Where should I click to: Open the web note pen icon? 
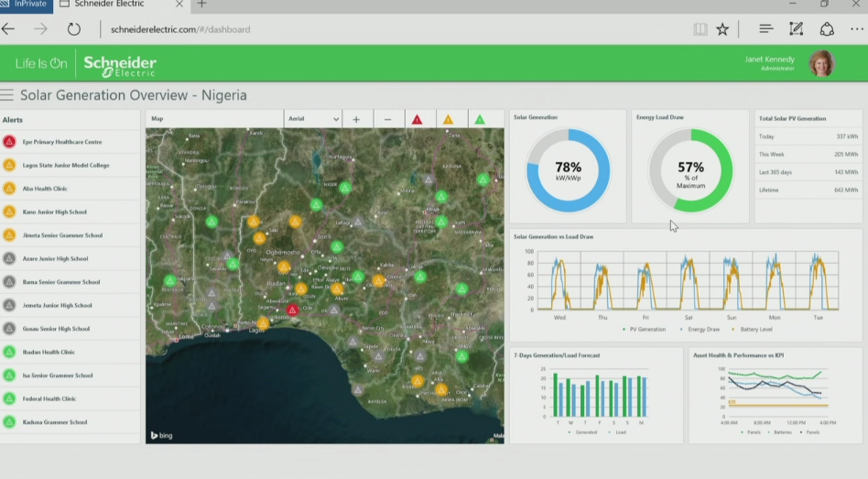pos(796,29)
